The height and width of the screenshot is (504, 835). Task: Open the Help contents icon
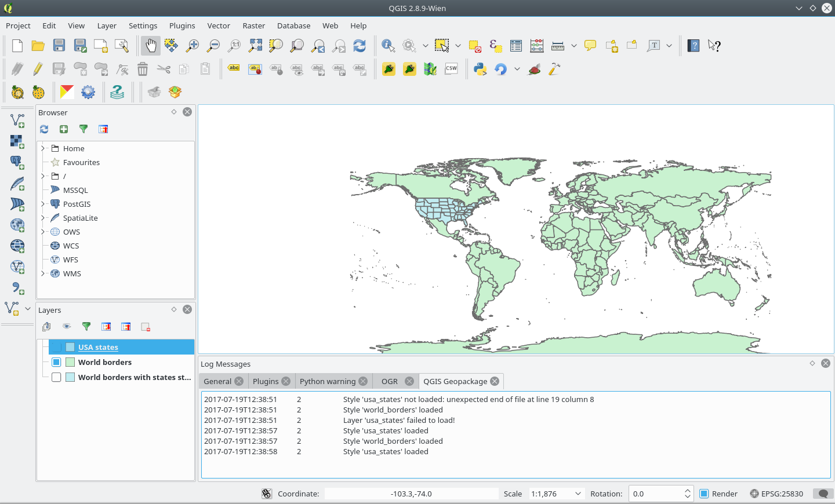pos(694,46)
